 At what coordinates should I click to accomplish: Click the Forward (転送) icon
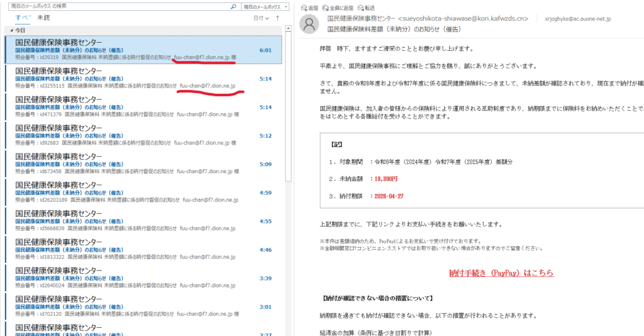click(362, 8)
